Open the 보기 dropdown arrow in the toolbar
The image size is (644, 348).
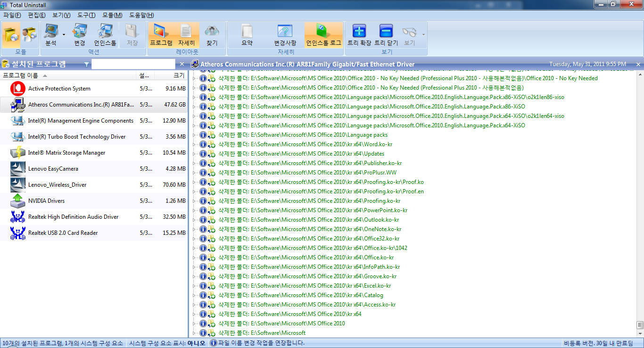coord(423,34)
